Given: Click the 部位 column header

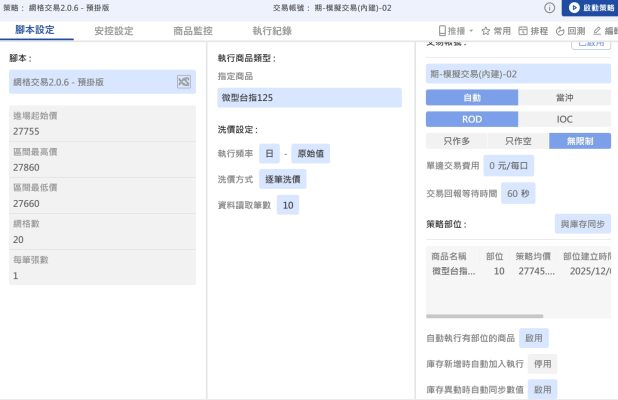Looking at the screenshot, I should (495, 256).
